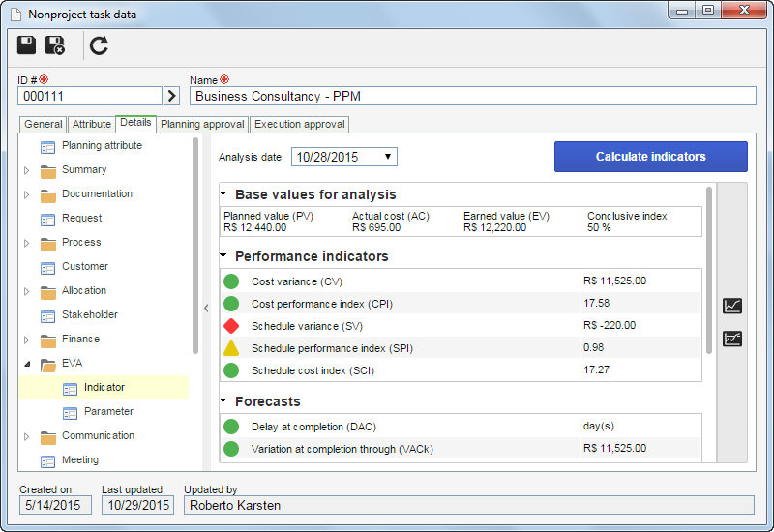Expand the Documentation tree node
774x532 pixels.
[27, 194]
